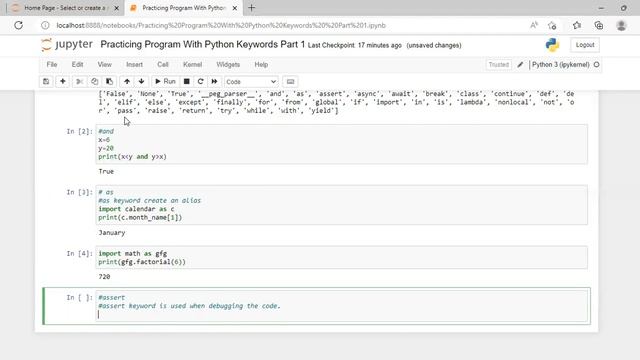Click the 'January' output text
Viewport: 640px width, 360px height.
(111, 233)
